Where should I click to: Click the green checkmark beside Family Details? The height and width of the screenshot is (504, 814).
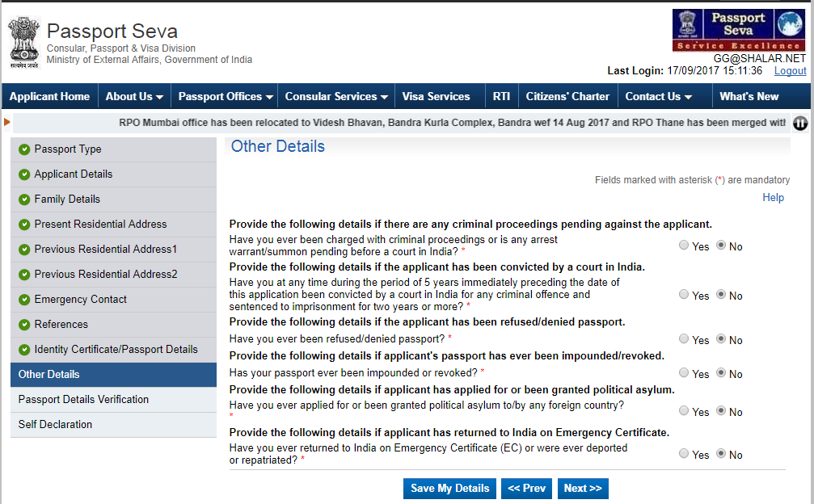23,199
